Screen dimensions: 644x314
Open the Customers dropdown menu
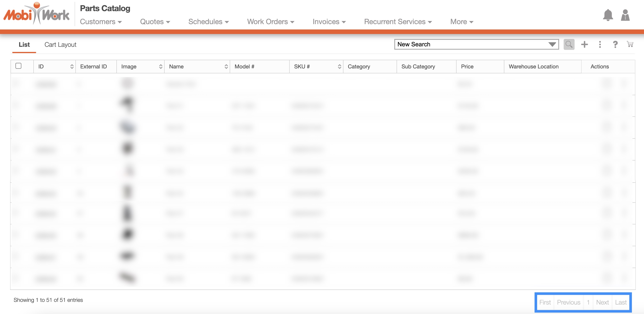tap(101, 22)
